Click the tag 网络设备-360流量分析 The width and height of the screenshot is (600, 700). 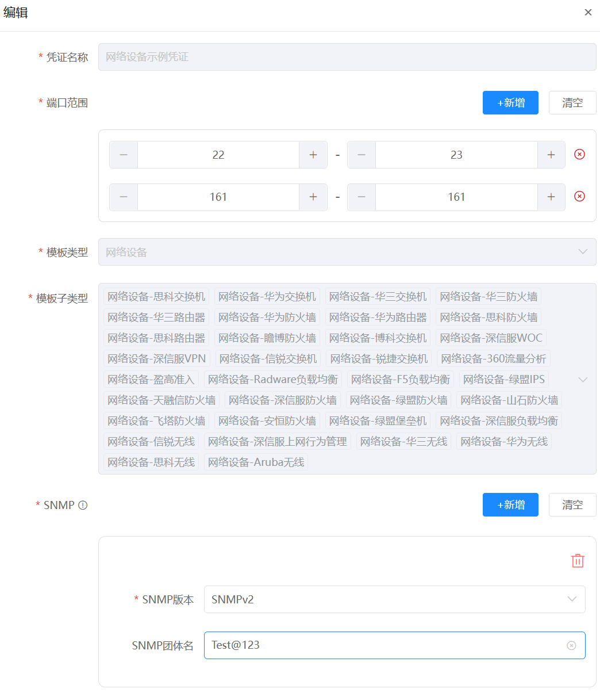[494, 359]
